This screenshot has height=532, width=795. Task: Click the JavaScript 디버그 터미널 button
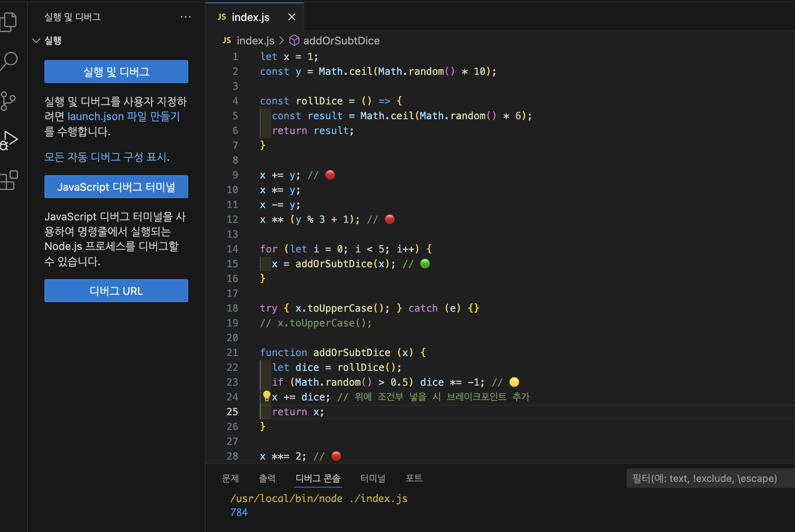coord(116,187)
